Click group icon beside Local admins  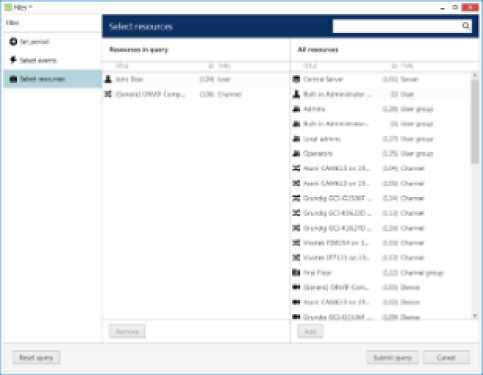click(296, 139)
